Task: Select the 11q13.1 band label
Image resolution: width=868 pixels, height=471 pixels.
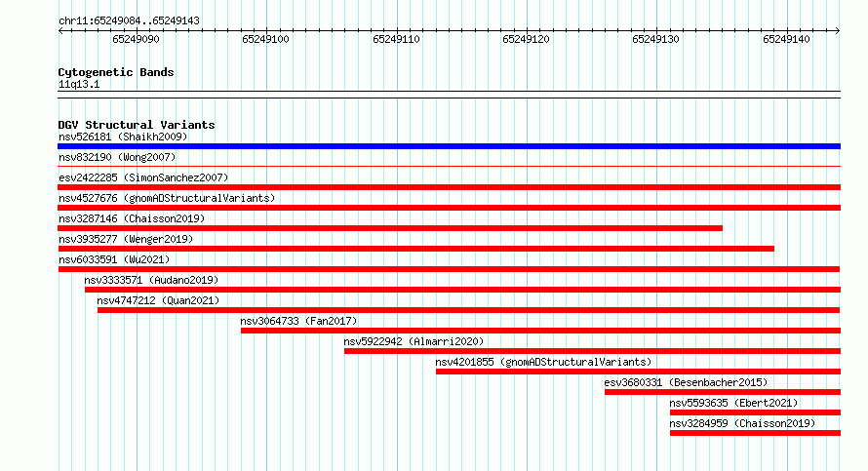Action: tap(79, 84)
